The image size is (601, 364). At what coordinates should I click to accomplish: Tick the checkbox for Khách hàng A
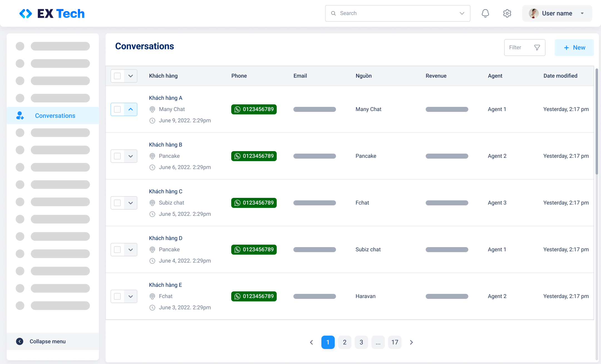117,109
